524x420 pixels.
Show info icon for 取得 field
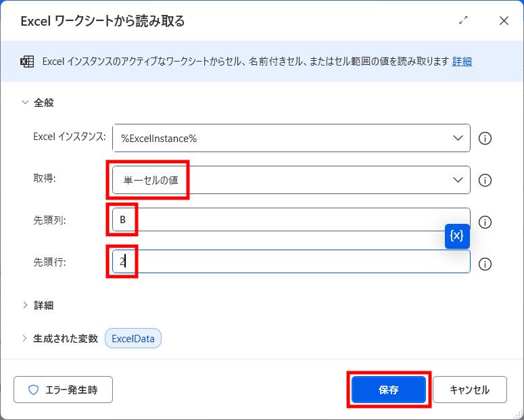click(485, 180)
